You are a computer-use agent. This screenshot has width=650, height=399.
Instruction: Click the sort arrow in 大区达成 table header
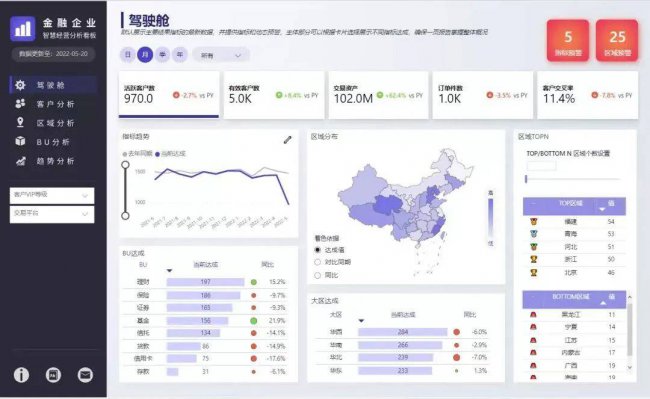[x=361, y=321]
